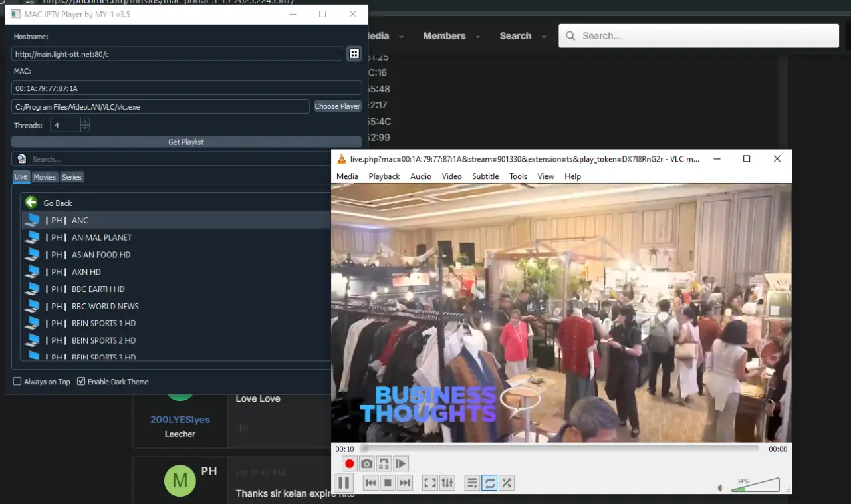This screenshot has height=504, width=851.
Task: Pause the VLC video playback
Action: [344, 483]
